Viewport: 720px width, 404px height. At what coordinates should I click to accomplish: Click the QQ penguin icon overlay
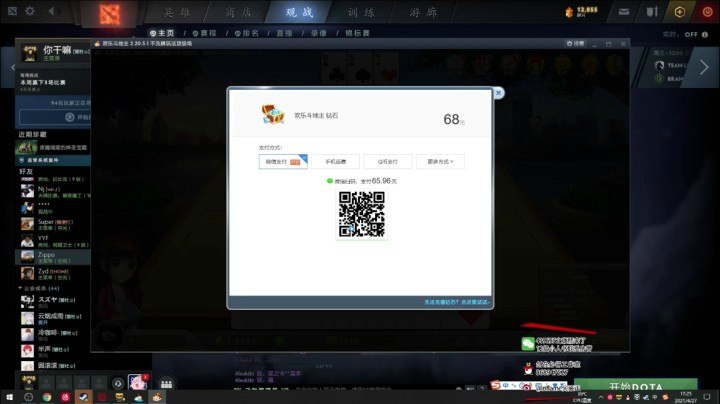tap(528, 368)
